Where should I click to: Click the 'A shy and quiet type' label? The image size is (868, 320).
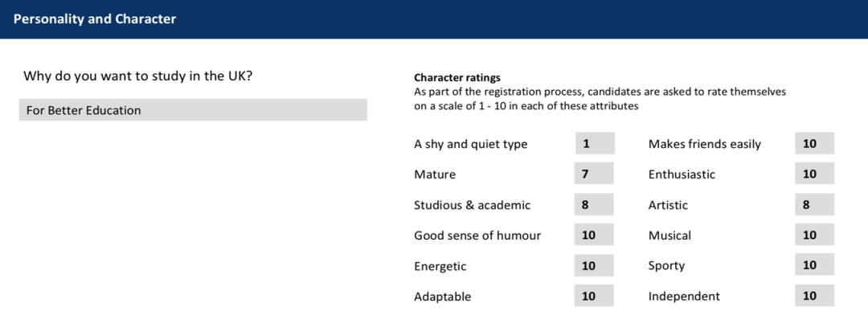click(470, 144)
